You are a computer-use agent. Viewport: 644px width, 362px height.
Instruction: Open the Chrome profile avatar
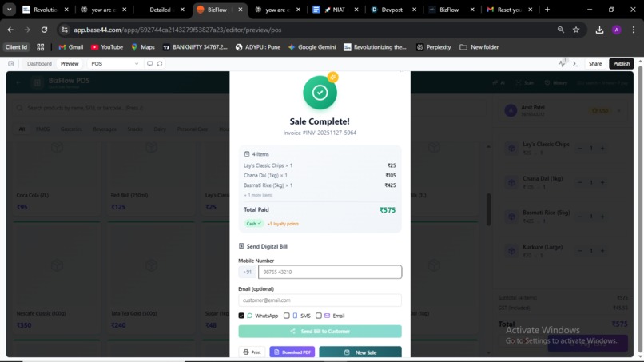coord(617,30)
